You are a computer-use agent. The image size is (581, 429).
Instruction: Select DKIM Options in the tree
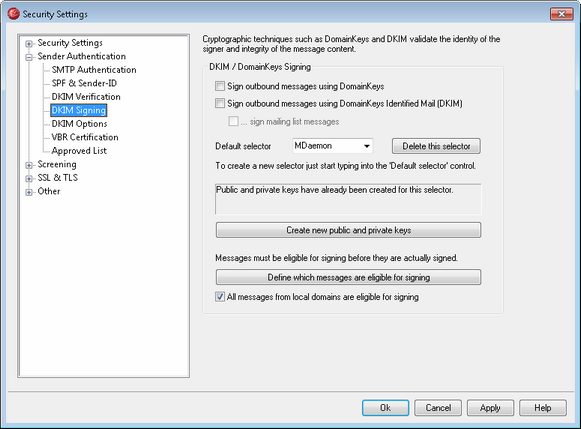click(79, 124)
